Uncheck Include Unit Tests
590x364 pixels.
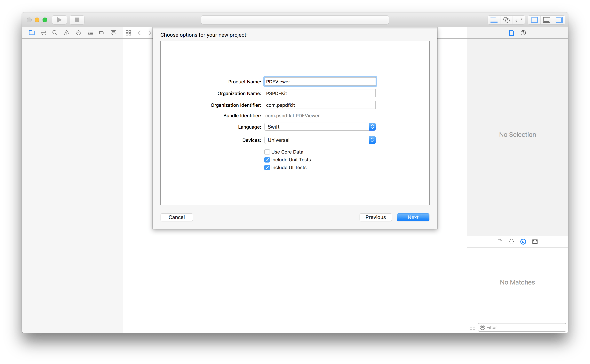(267, 160)
